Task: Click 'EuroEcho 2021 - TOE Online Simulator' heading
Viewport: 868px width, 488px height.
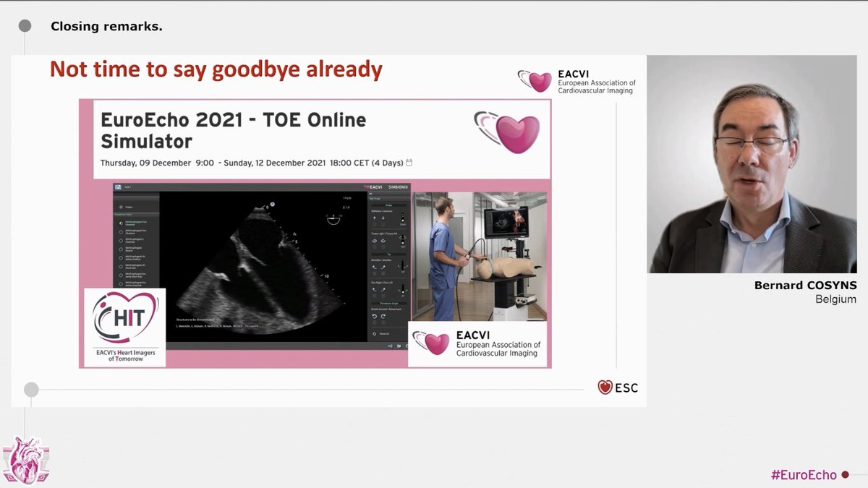Action: point(233,129)
